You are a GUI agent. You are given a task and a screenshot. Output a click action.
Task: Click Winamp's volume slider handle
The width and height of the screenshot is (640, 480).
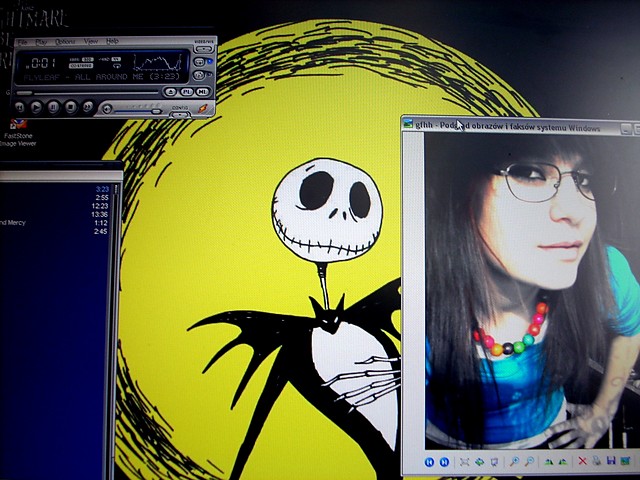156,111
